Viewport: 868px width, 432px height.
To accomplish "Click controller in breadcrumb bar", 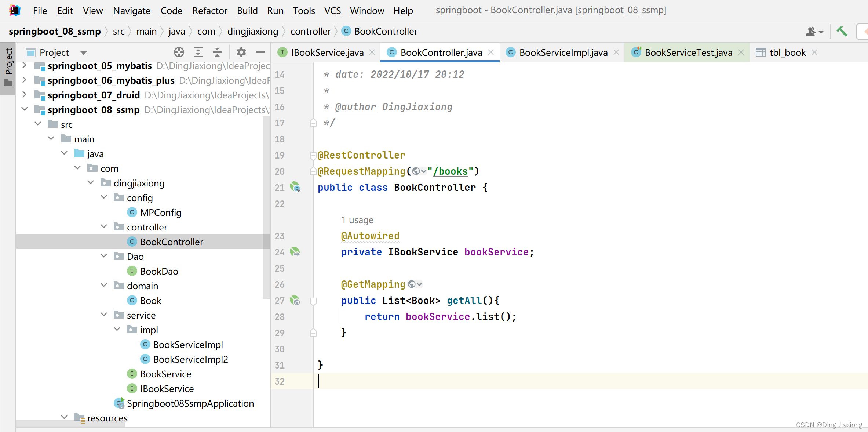I will tap(311, 32).
